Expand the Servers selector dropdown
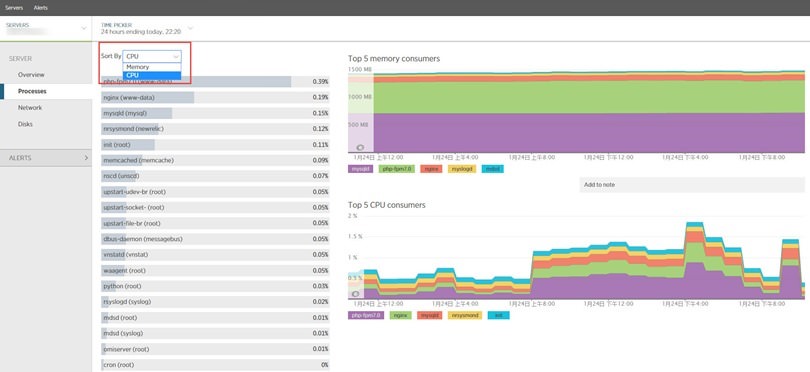The width and height of the screenshot is (810, 372). (46, 28)
